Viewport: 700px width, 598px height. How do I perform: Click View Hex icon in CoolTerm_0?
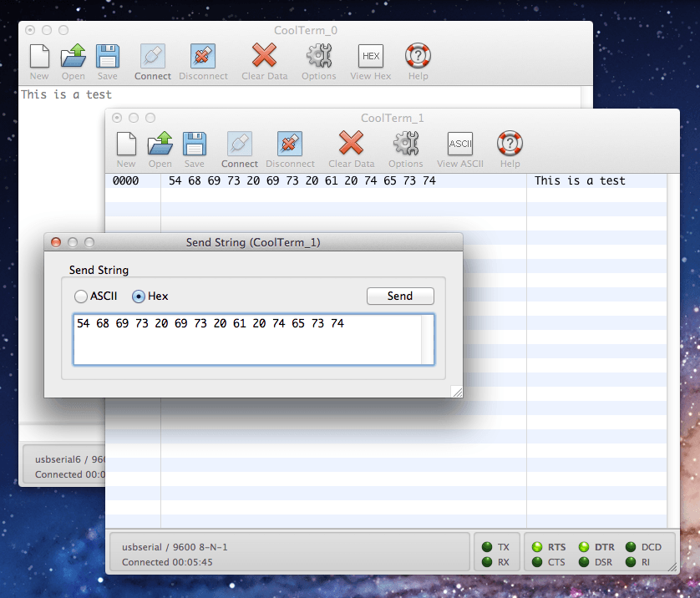pyautogui.click(x=371, y=56)
